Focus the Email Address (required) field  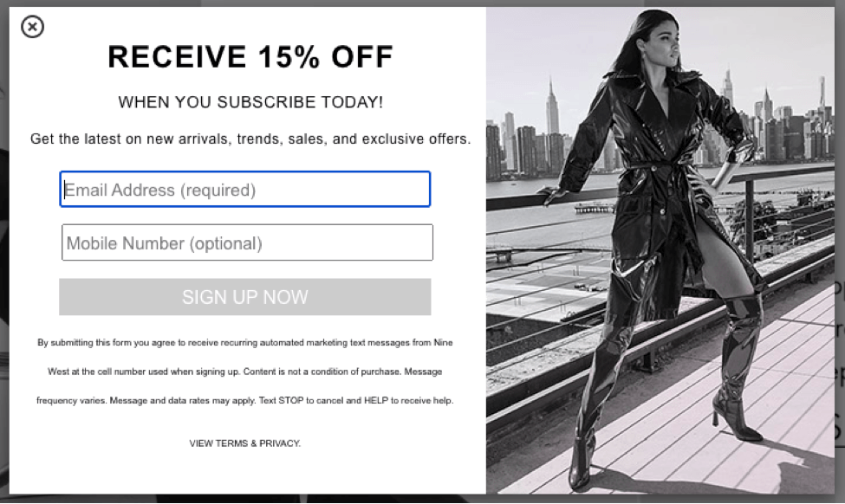tap(245, 189)
